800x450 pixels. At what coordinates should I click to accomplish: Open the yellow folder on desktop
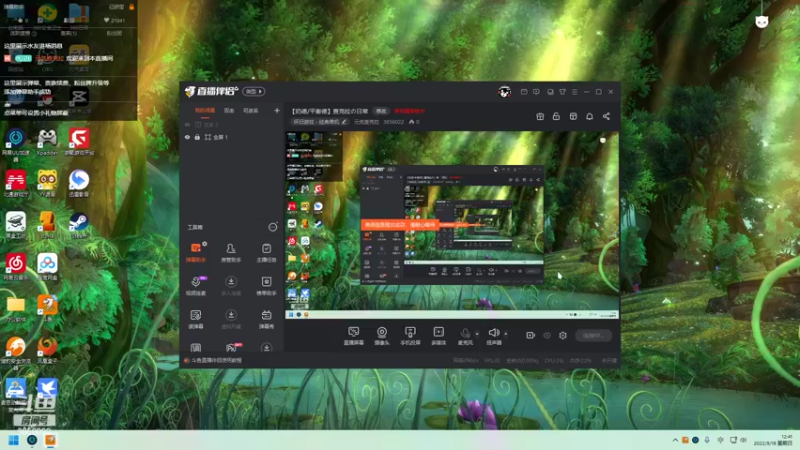pyautogui.click(x=16, y=309)
